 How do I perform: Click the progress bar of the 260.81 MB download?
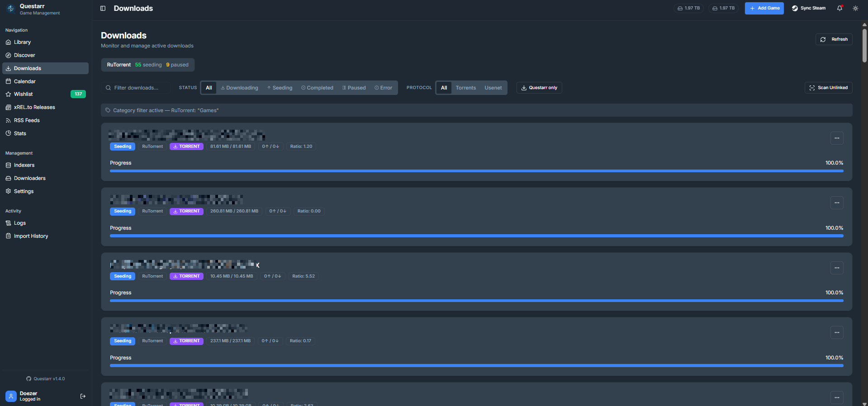[x=477, y=236]
